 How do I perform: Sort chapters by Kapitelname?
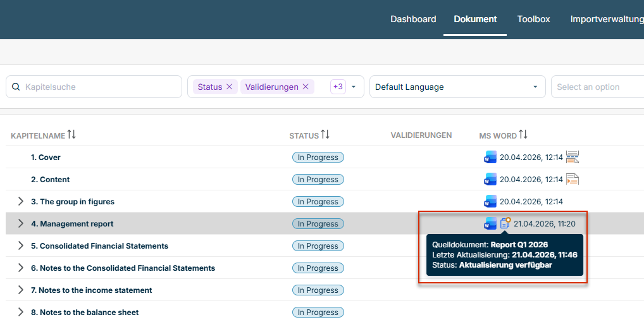tap(71, 135)
